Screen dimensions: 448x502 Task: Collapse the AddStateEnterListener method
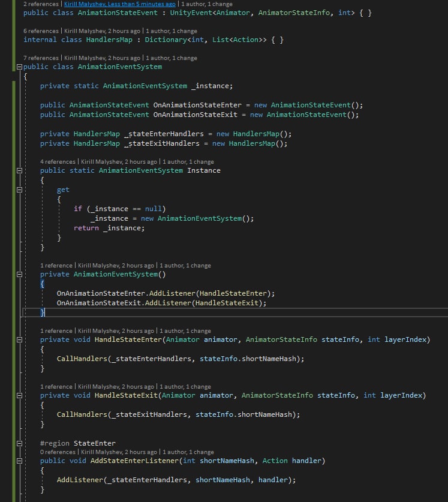(19, 461)
